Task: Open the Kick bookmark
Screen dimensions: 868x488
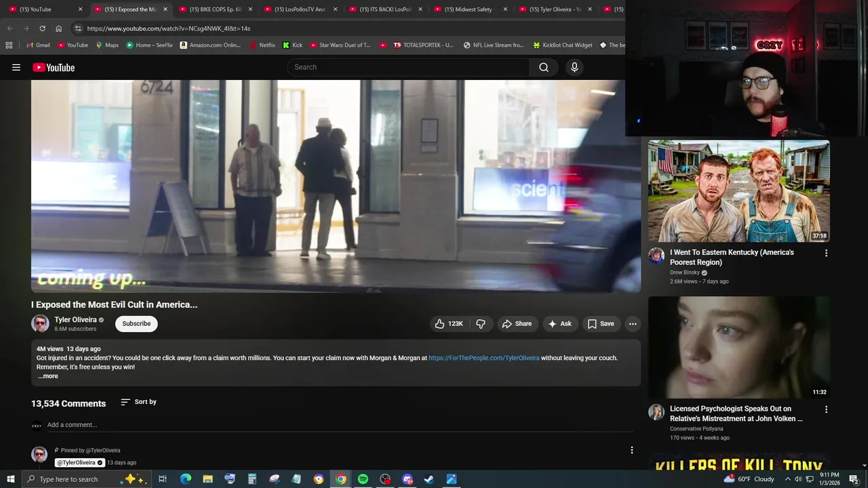Action: [292, 45]
